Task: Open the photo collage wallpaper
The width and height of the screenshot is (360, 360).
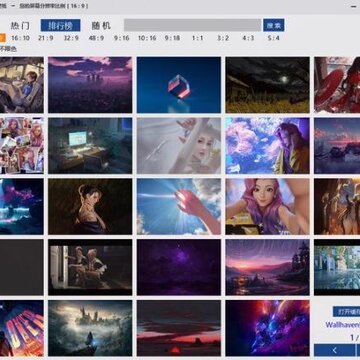Action: coord(22,146)
